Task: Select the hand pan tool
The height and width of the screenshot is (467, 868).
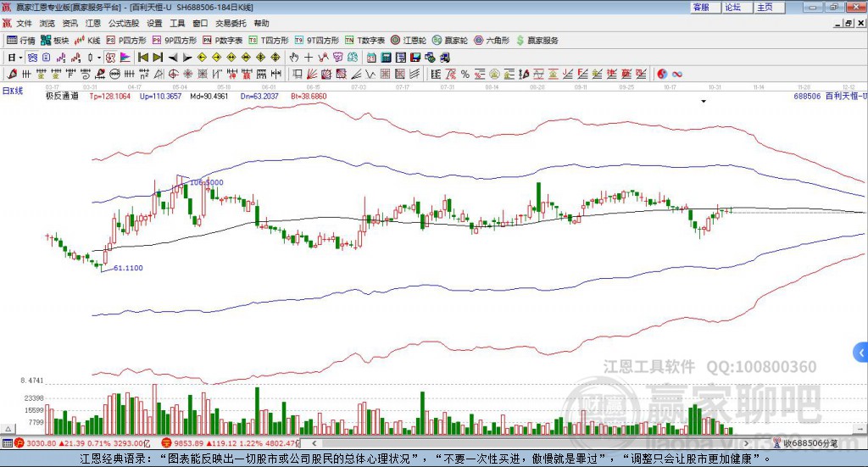Action: point(294,58)
